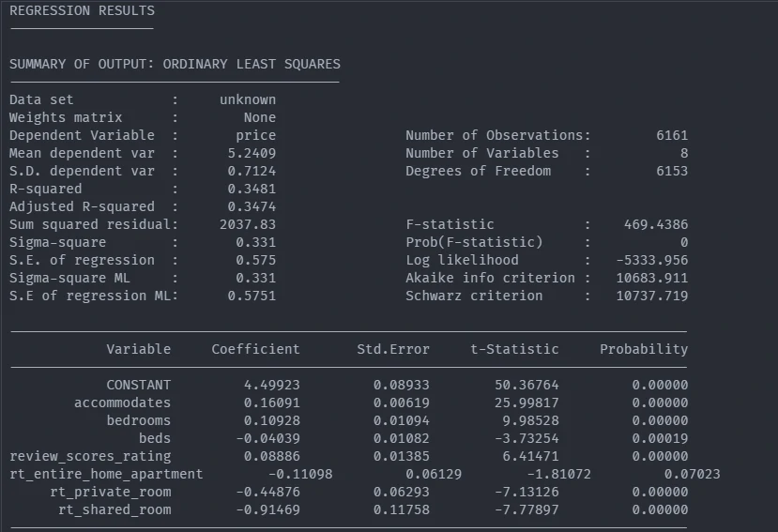Image resolution: width=778 pixels, height=532 pixels.
Task: Click the Degrees of Freedom value 6153
Action: point(672,171)
